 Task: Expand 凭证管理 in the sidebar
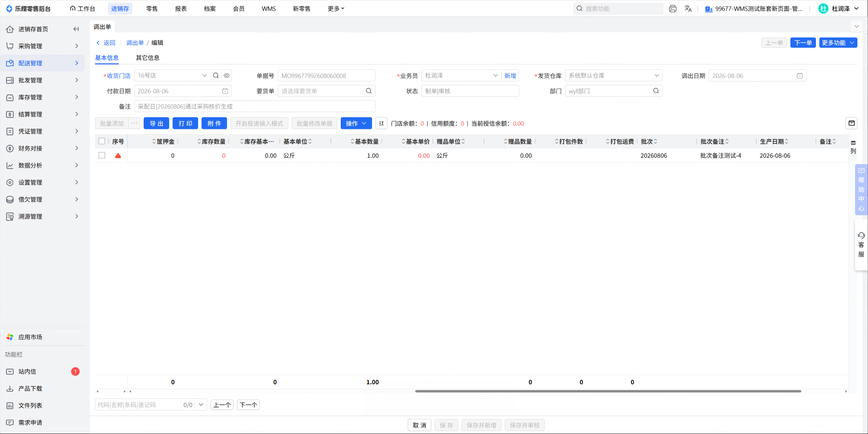[43, 131]
